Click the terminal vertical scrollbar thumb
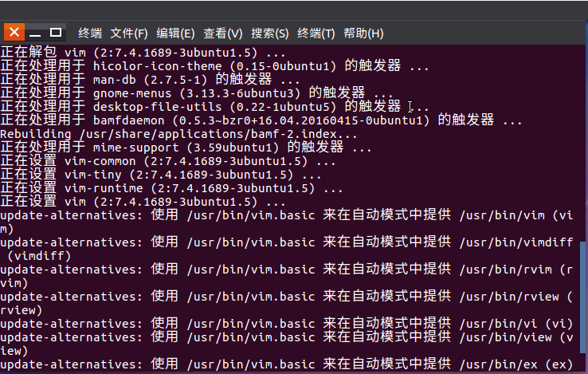588x374 pixels. 583,297
